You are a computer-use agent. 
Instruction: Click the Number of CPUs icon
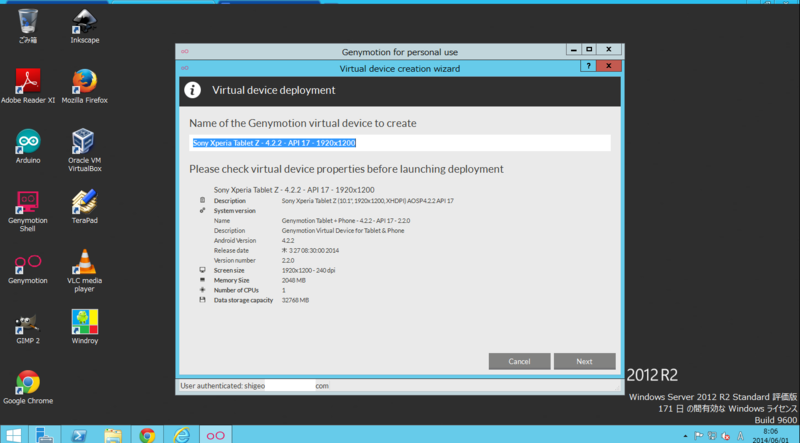point(202,290)
